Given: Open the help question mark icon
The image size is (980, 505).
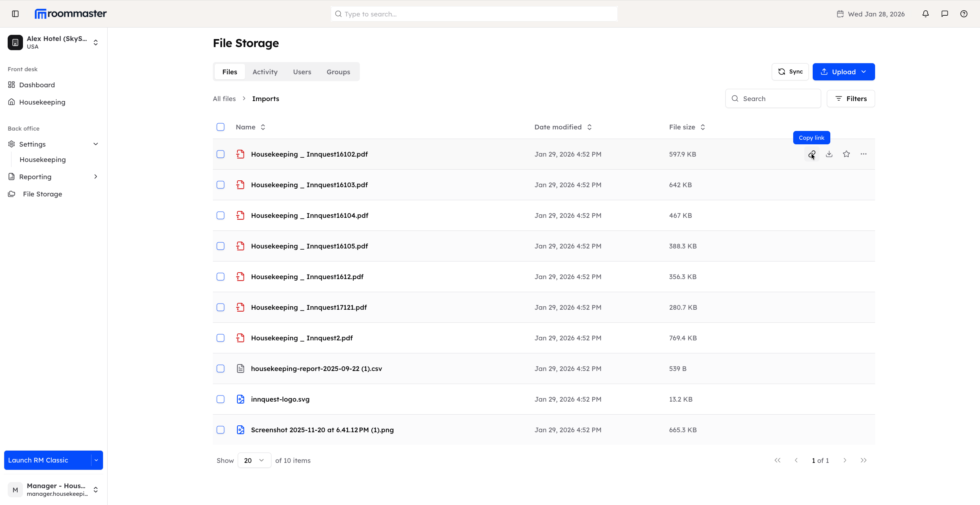Looking at the screenshot, I should coord(964,14).
